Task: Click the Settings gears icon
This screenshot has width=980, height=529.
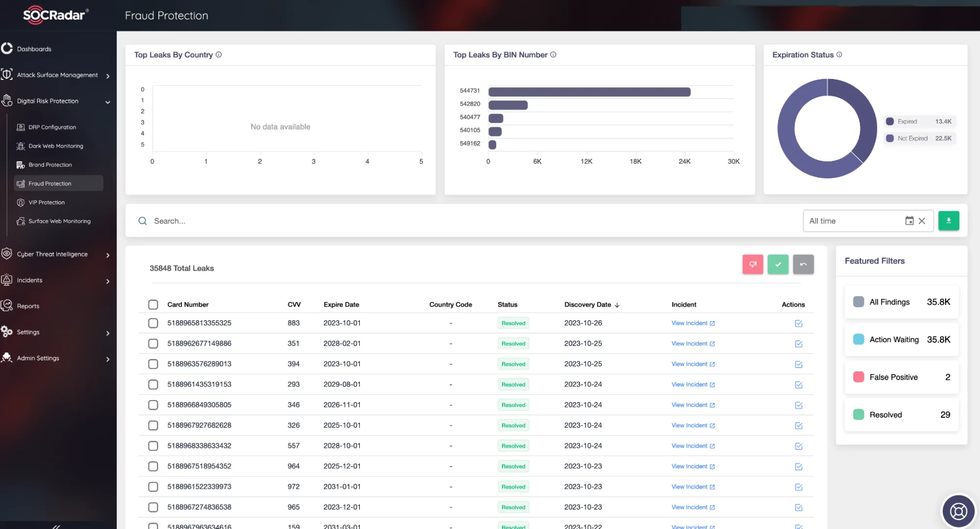Action: (6, 331)
